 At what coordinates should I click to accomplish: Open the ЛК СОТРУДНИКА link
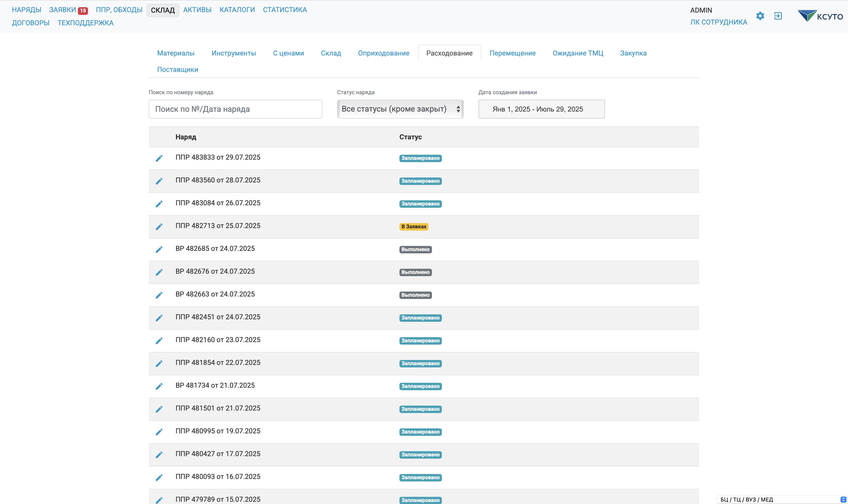718,22
